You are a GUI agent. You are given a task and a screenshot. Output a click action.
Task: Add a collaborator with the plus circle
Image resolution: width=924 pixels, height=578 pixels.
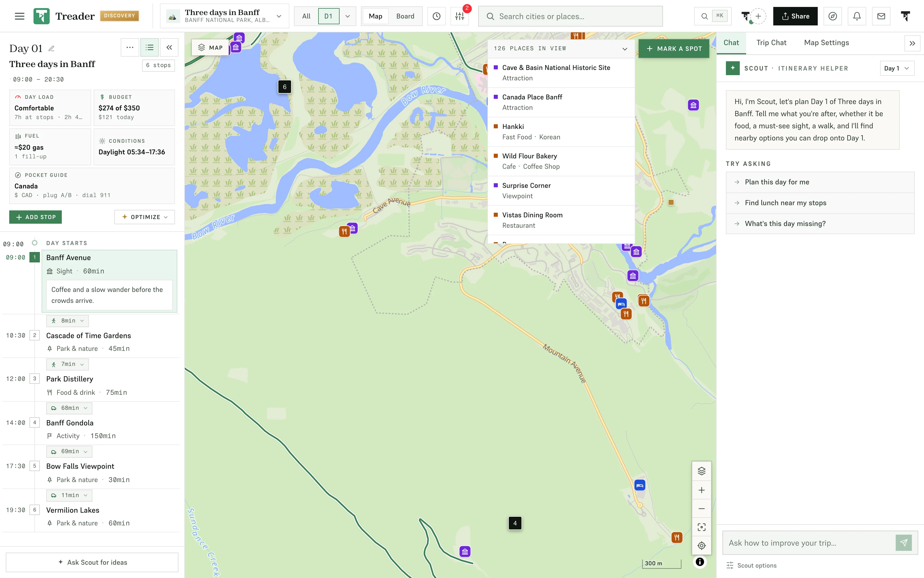pyautogui.click(x=758, y=16)
